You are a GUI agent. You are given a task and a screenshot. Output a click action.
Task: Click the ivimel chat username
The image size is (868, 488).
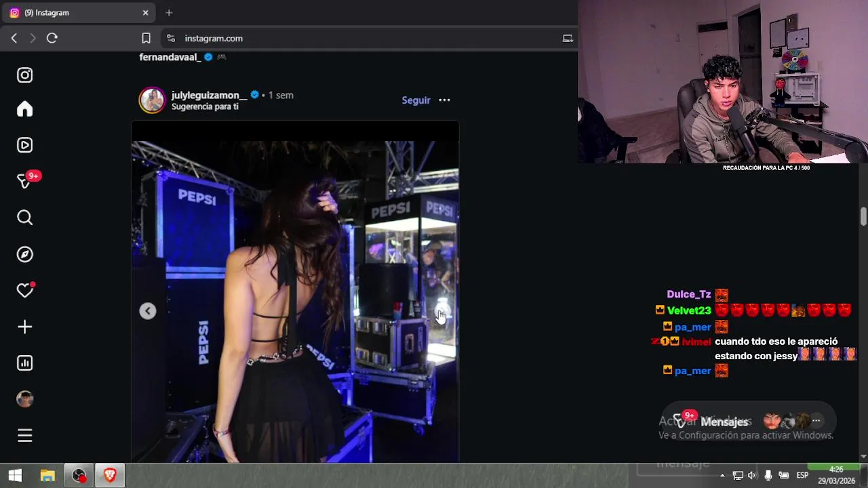pyautogui.click(x=696, y=342)
